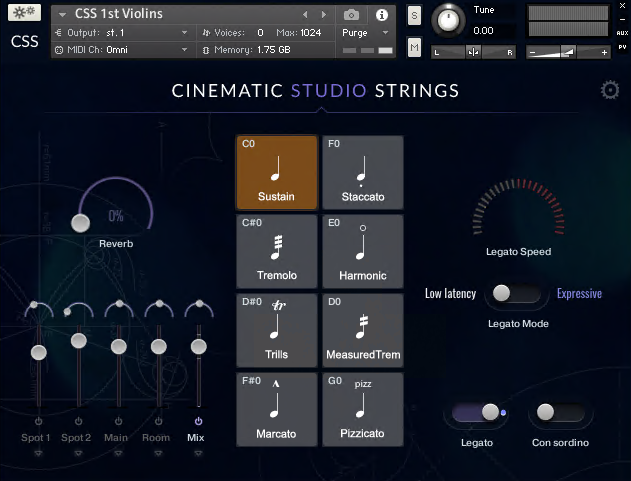631x481 pixels.
Task: Toggle the Mix mic power icon
Action: (198, 421)
